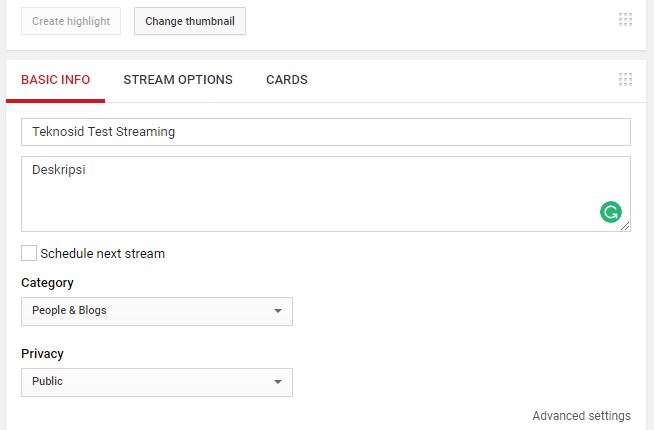Click the Category dropdown arrow icon
654x430 pixels.
click(x=278, y=311)
